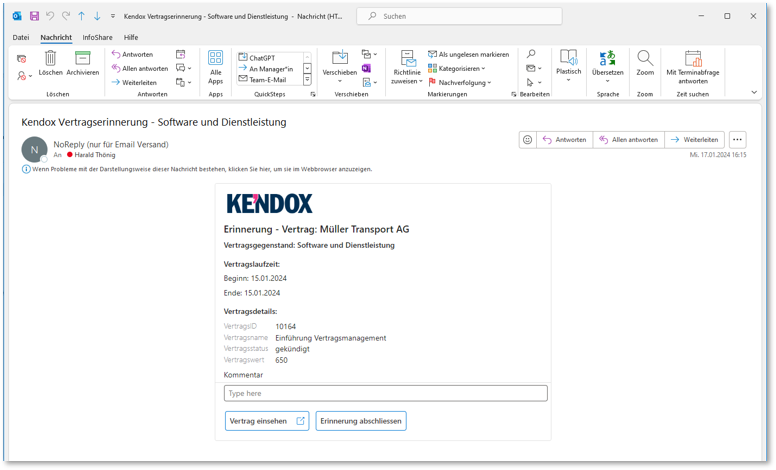The image size is (776, 470).
Task: Open Markierungen dialog launcher
Action: click(x=513, y=94)
